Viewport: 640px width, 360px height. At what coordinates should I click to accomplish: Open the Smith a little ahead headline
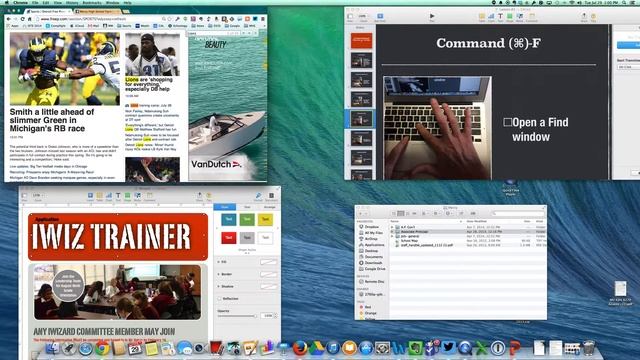click(52, 120)
